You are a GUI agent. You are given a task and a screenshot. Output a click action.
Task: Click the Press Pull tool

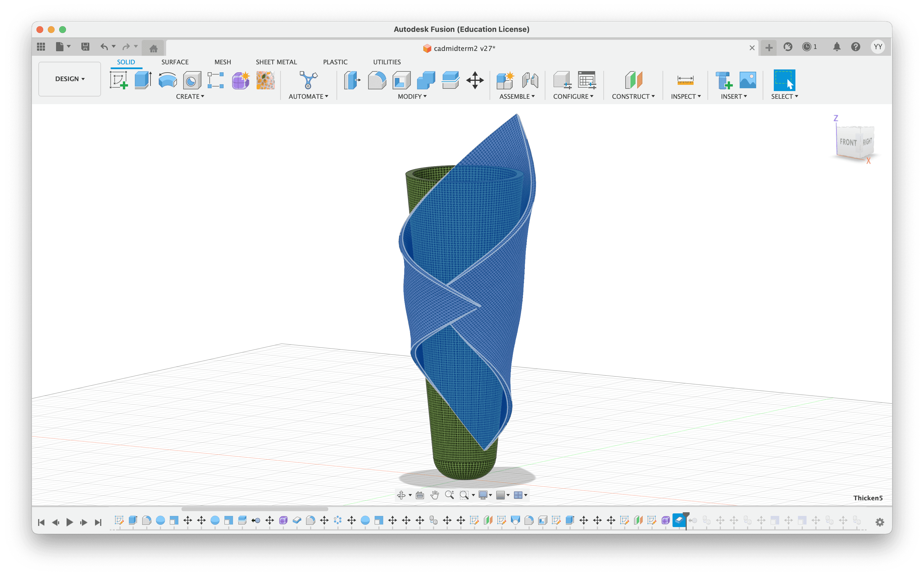352,80
